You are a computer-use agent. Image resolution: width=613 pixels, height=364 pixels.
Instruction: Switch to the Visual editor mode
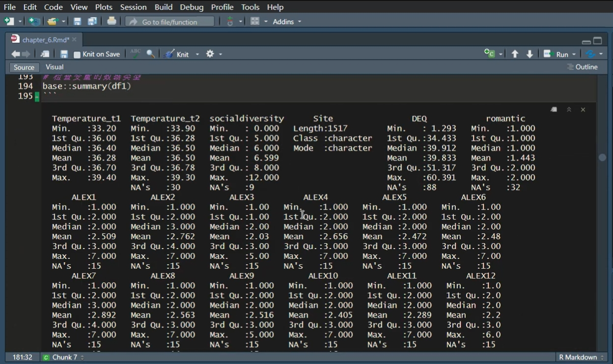click(55, 67)
